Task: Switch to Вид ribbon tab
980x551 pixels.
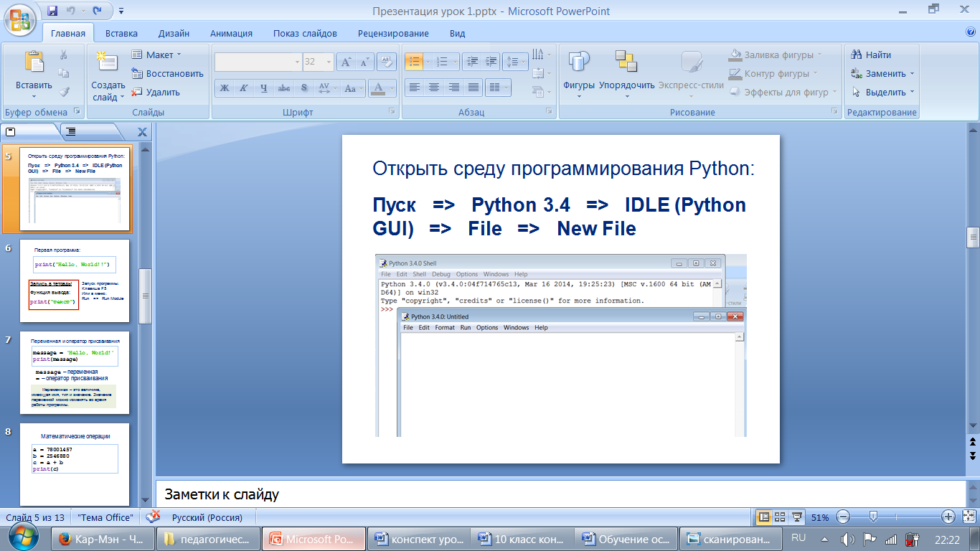Action: tap(457, 33)
